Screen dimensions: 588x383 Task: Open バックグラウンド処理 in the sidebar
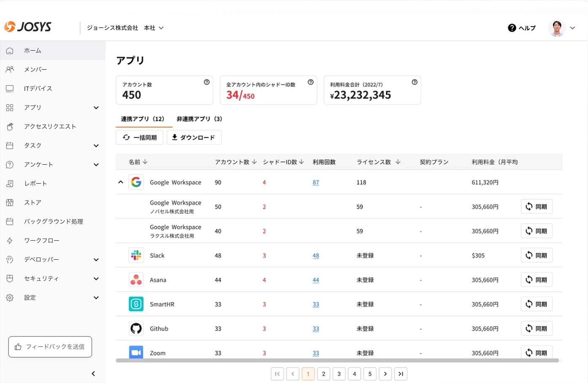(53, 221)
